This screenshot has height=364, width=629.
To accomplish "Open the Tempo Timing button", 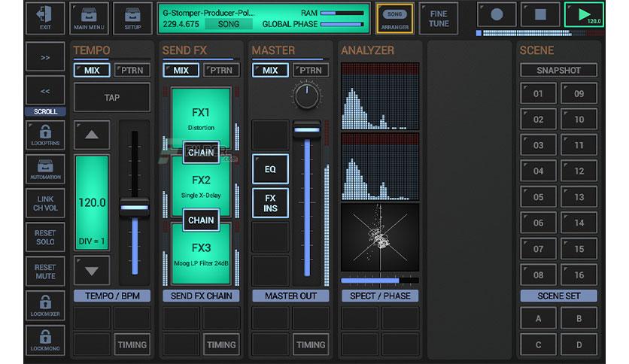I will pos(132,344).
